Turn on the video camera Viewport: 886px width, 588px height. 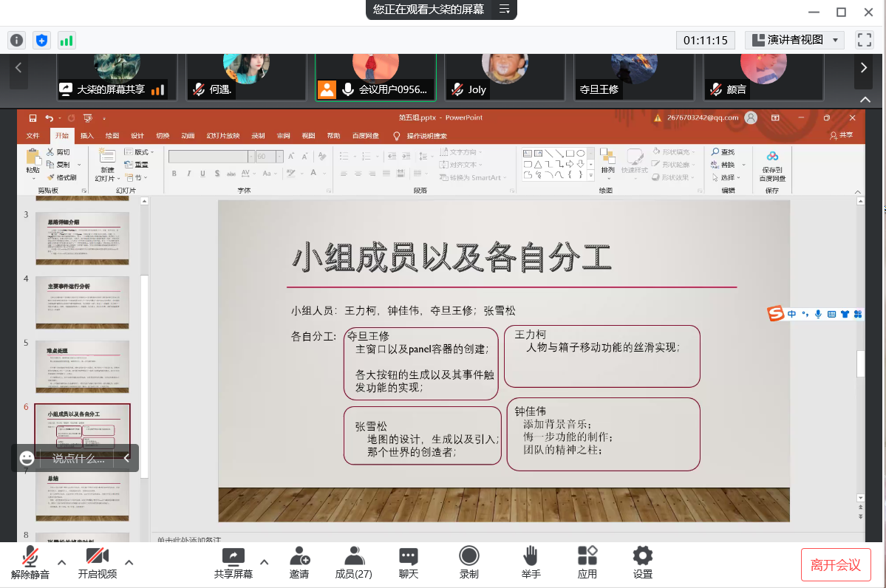pyautogui.click(x=98, y=556)
